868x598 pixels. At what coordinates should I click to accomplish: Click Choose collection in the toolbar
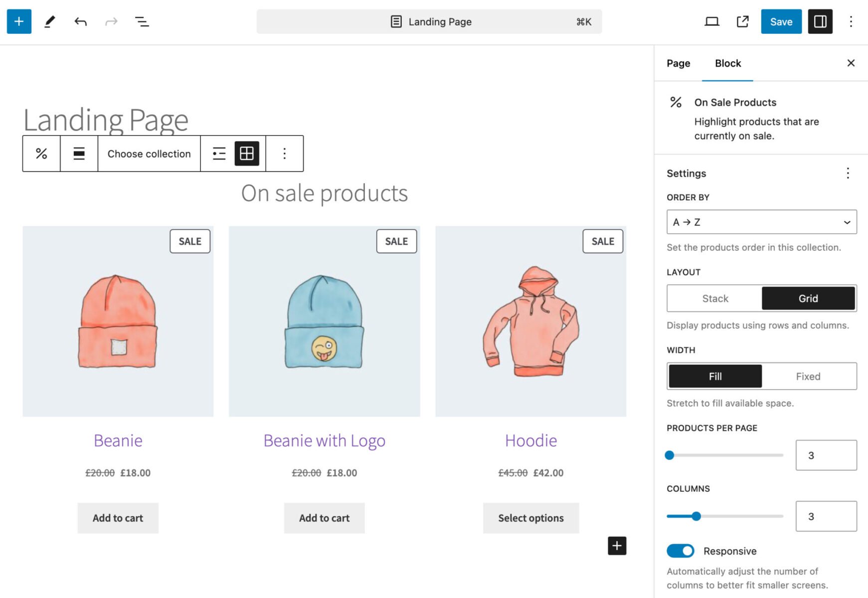(149, 153)
